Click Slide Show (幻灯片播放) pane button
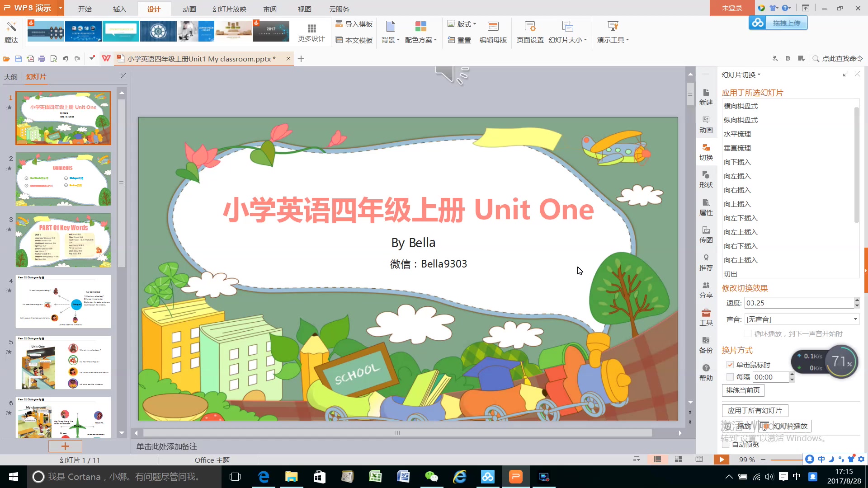The width and height of the screenshot is (868, 488). pos(785,426)
